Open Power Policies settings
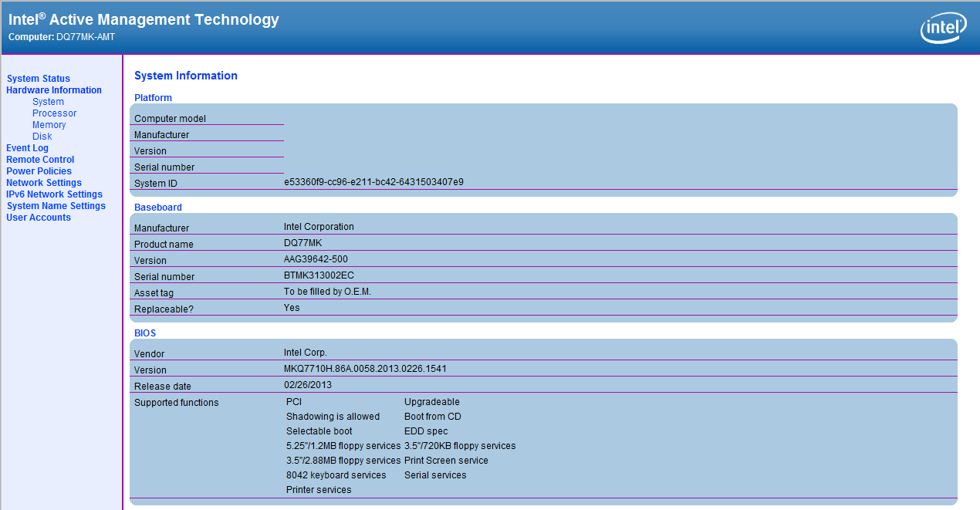Viewport: 980px width, 510px height. click(39, 171)
